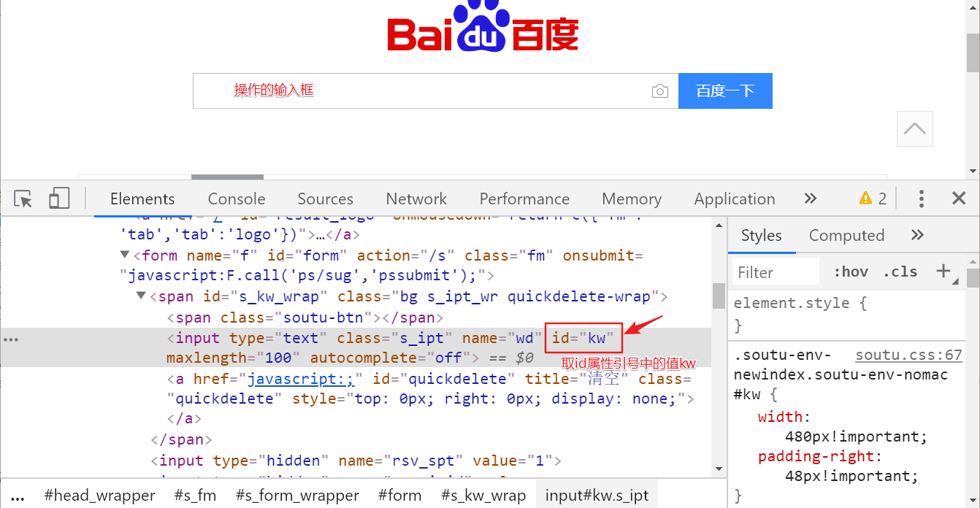Click #s_fm in the breadcrumb
980x508 pixels.
click(195, 495)
